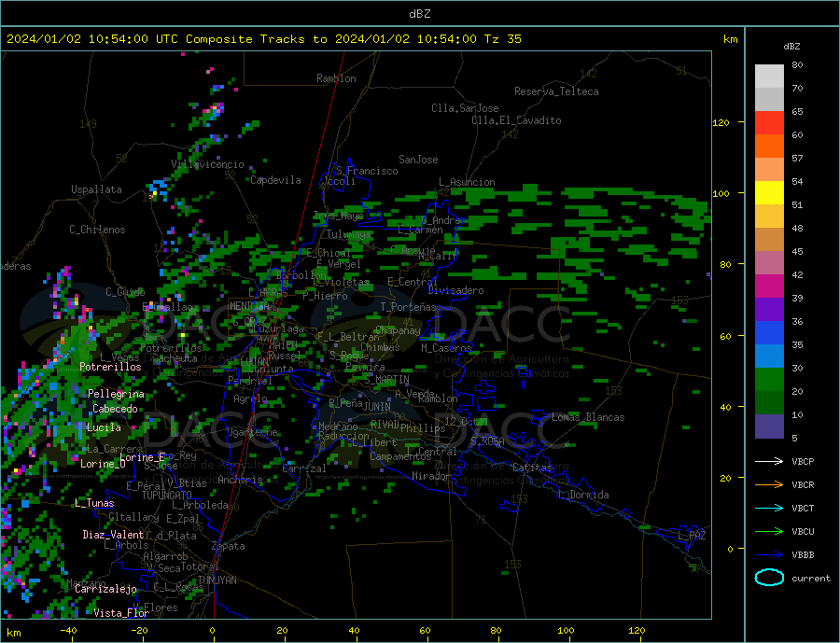840x643 pixels.
Task: Click the '120' tick on vertical km axis
Action: tap(721, 122)
